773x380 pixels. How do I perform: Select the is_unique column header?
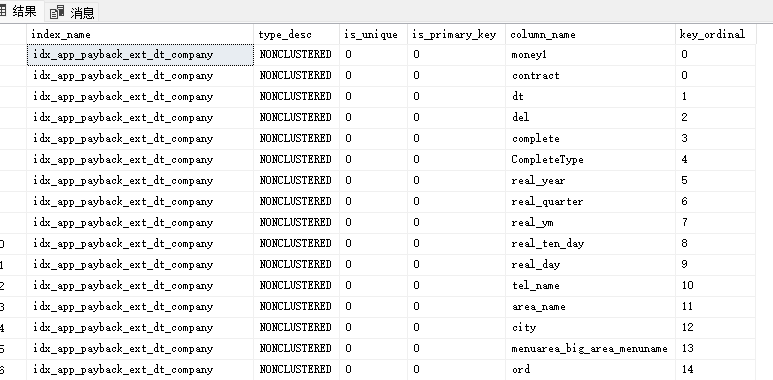tap(374, 35)
